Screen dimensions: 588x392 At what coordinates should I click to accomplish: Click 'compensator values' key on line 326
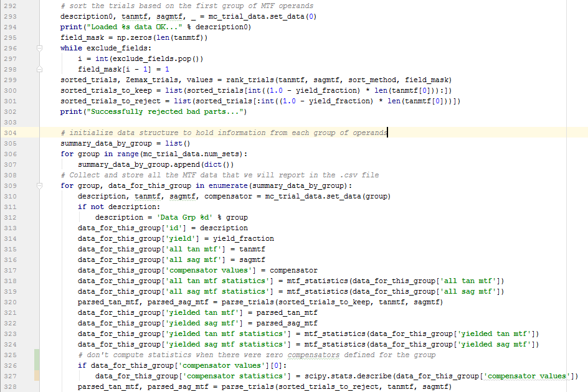click(x=221, y=365)
